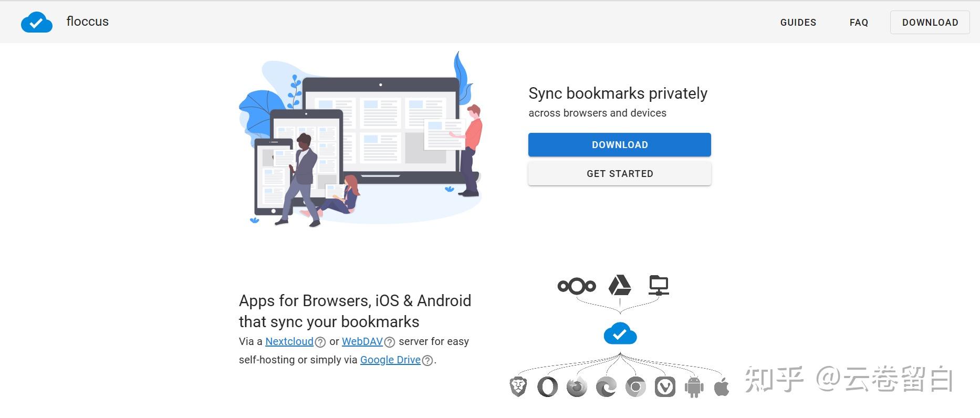Open the GUIDES menu item

798,22
